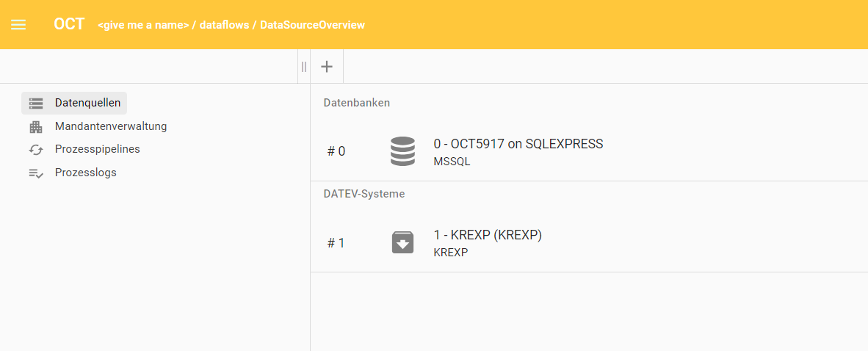The height and width of the screenshot is (351, 868).
Task: Select the # 1 row number
Action: [336, 243]
